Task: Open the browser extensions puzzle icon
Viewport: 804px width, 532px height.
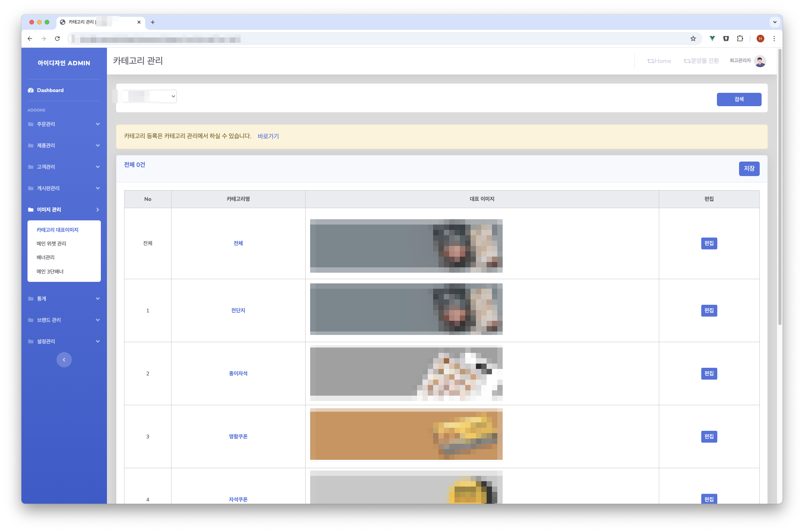Action: (x=740, y=39)
